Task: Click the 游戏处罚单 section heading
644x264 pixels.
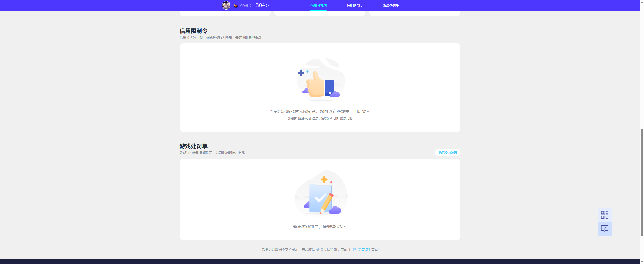Action: [x=193, y=146]
